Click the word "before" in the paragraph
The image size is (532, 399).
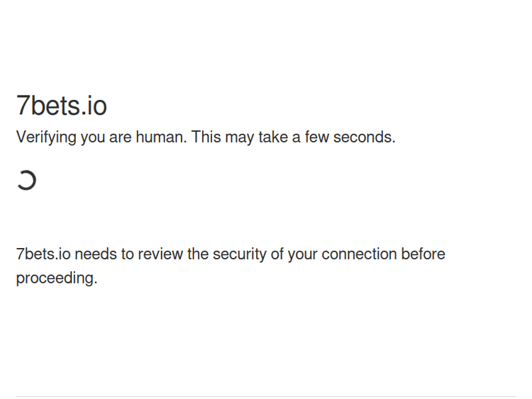coord(423,254)
